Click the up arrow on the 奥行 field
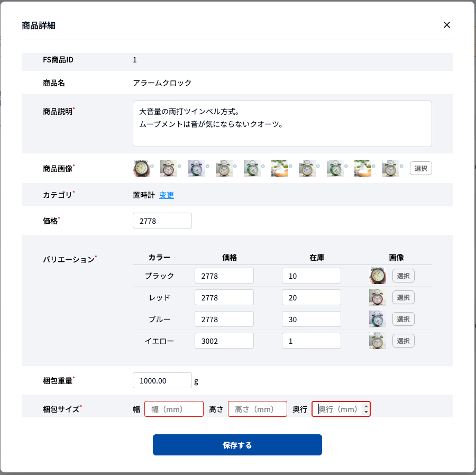This screenshot has width=476, height=475. point(367,406)
